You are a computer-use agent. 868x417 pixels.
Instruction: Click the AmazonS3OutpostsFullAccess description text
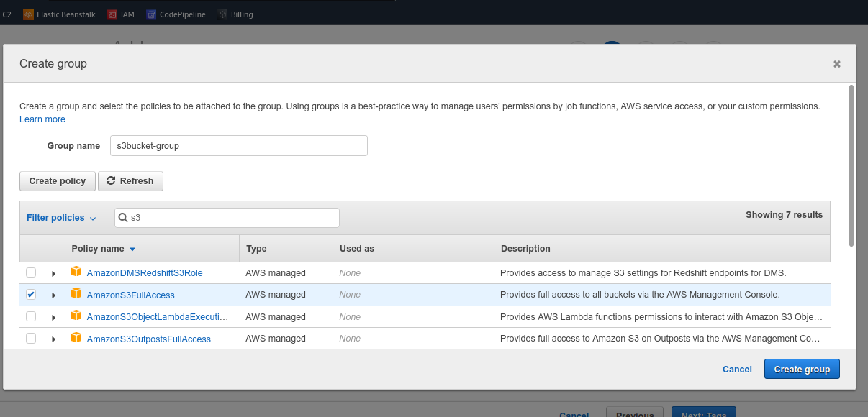point(660,339)
